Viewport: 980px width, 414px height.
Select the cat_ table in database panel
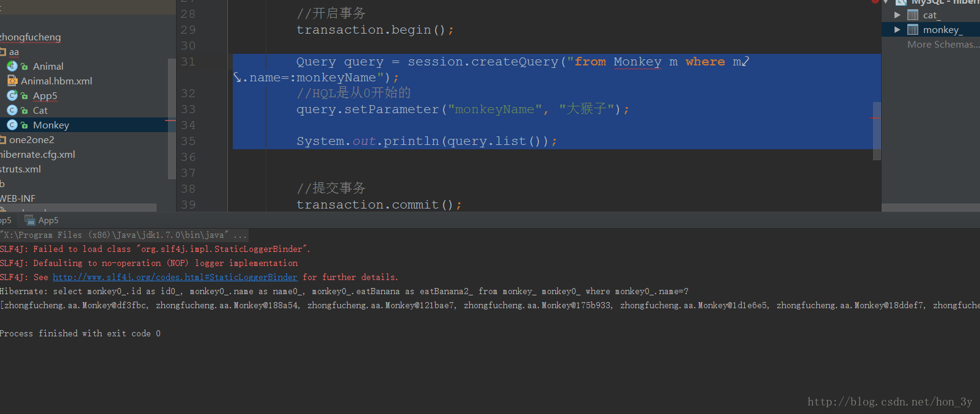932,15
